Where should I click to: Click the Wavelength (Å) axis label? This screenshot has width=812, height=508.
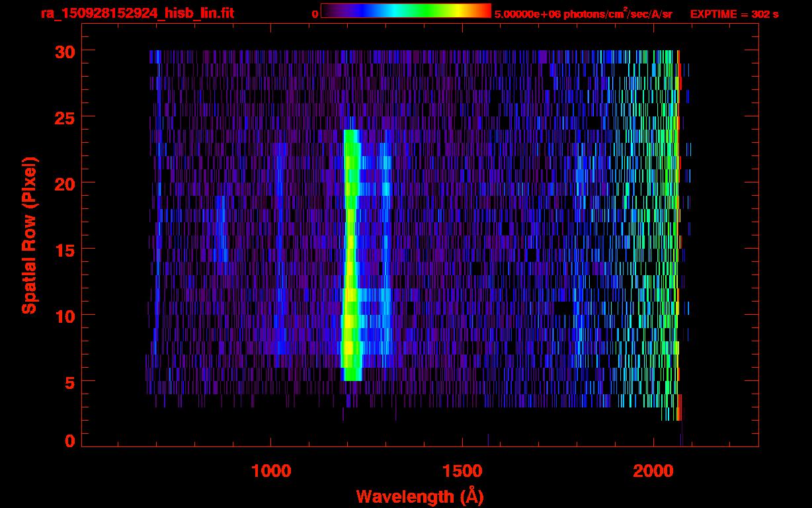click(420, 496)
